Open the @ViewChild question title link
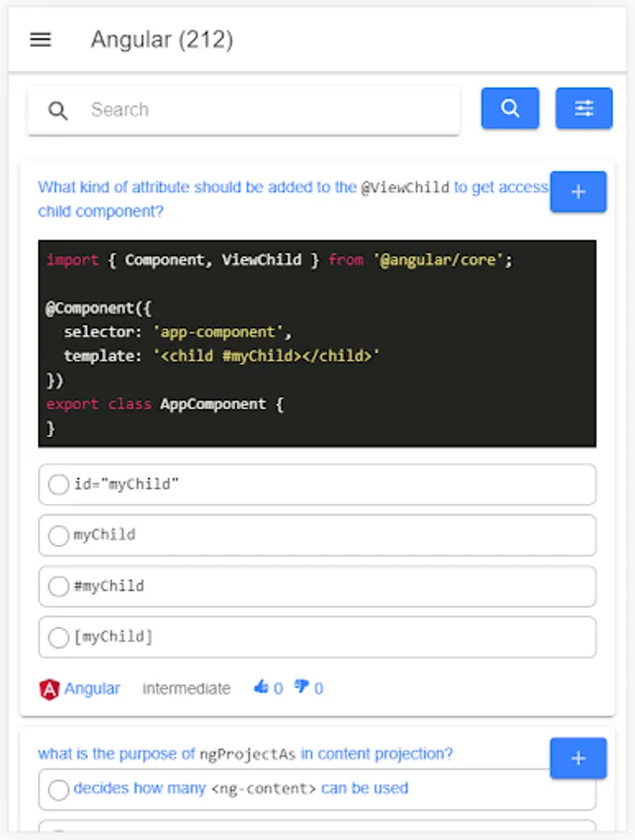This screenshot has height=840, width=635. click(x=293, y=199)
